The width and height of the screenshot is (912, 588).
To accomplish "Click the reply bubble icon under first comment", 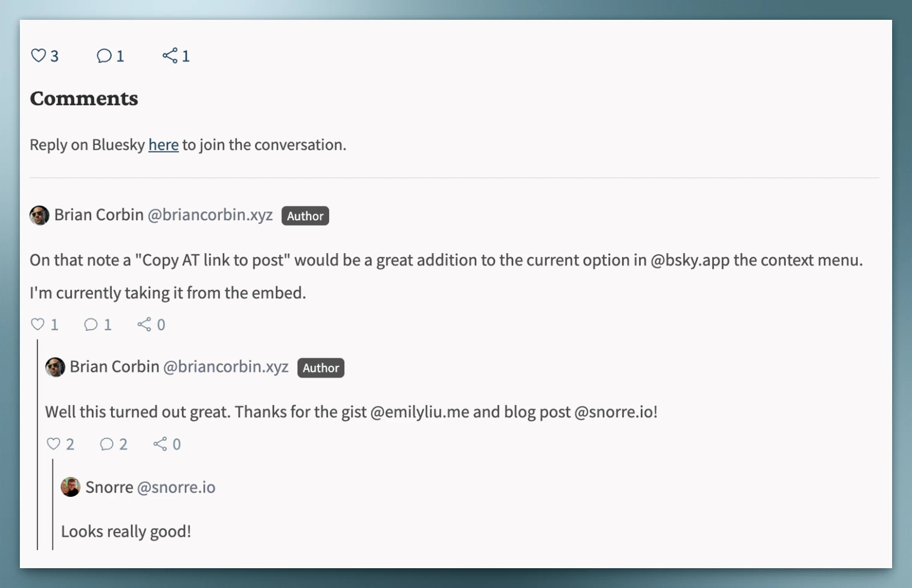I will pyautogui.click(x=91, y=325).
